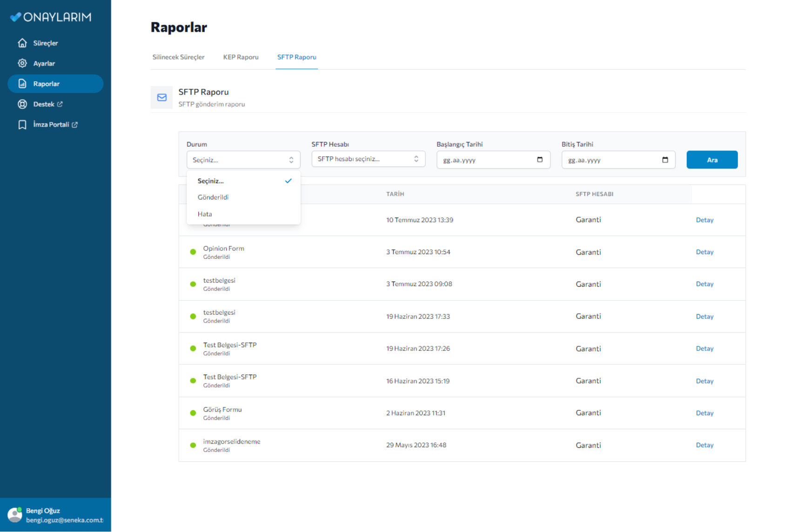Switch to the KEP Raporu tab
The height and width of the screenshot is (532, 785).
[x=241, y=57]
